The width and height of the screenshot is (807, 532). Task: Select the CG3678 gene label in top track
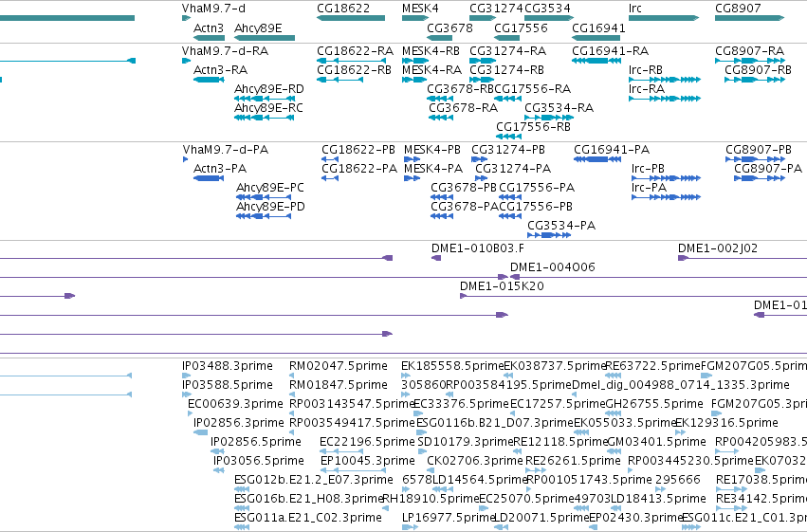pyautogui.click(x=449, y=28)
